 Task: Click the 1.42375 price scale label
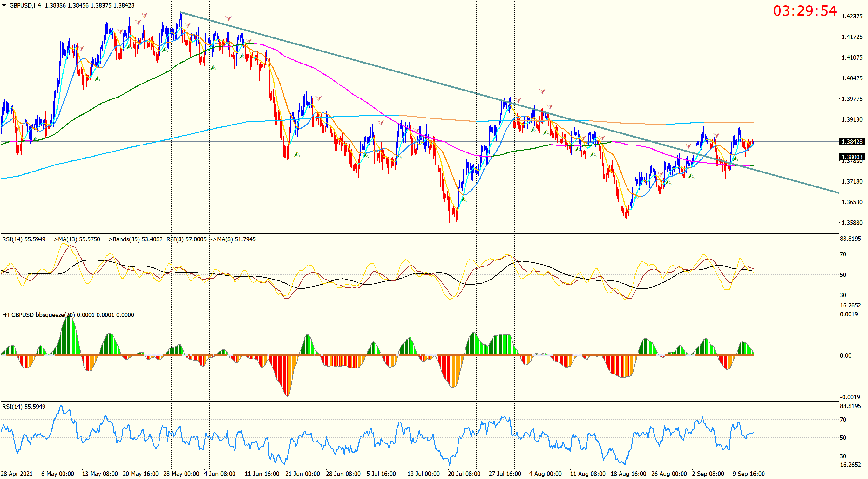pos(851,17)
